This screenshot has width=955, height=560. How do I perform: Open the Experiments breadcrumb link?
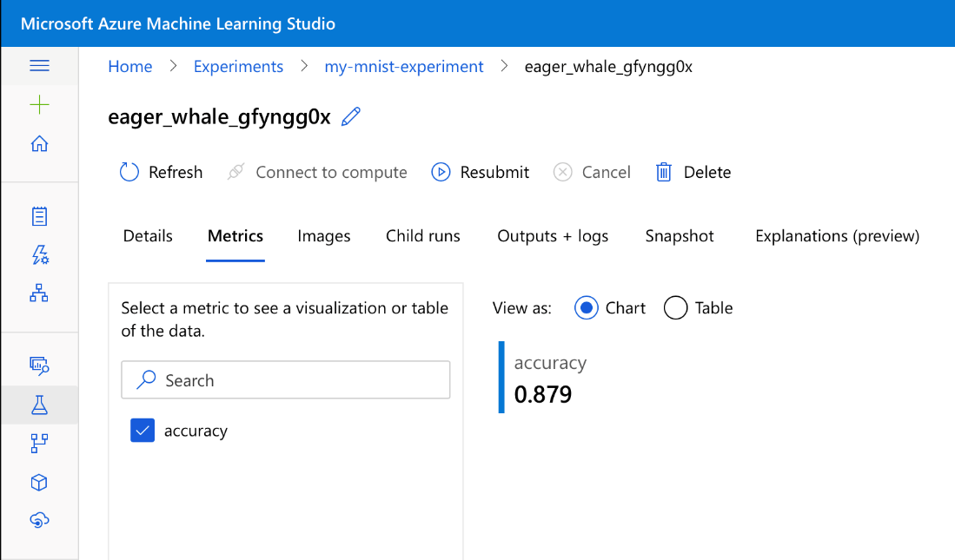pos(239,66)
